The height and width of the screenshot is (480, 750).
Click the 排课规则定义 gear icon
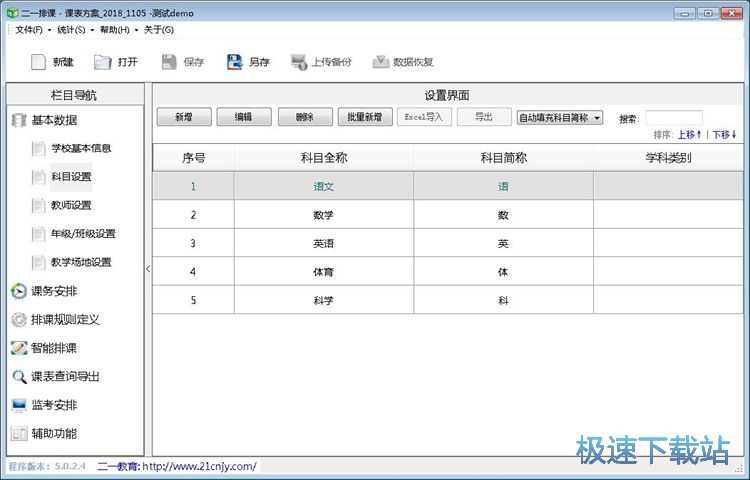(x=19, y=320)
